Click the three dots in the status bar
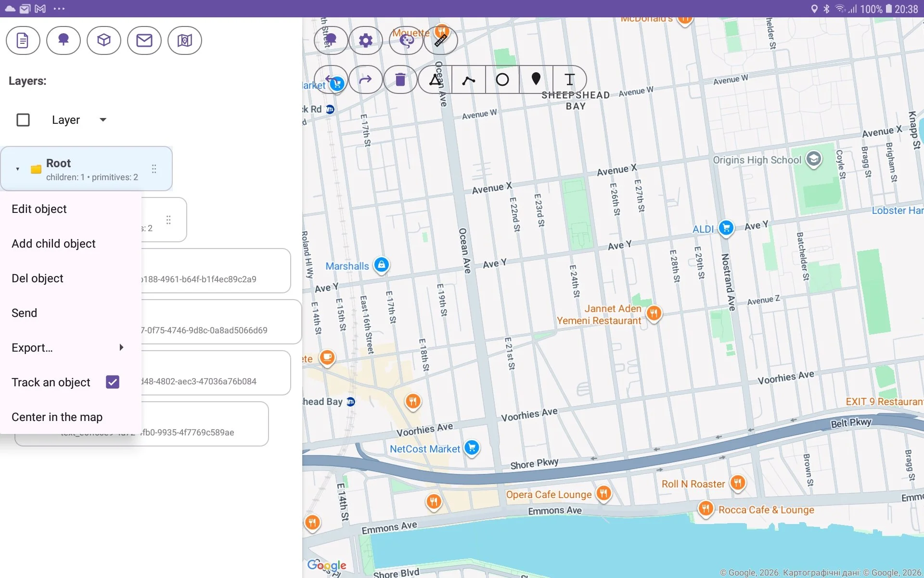This screenshot has height=578, width=924. (x=59, y=9)
